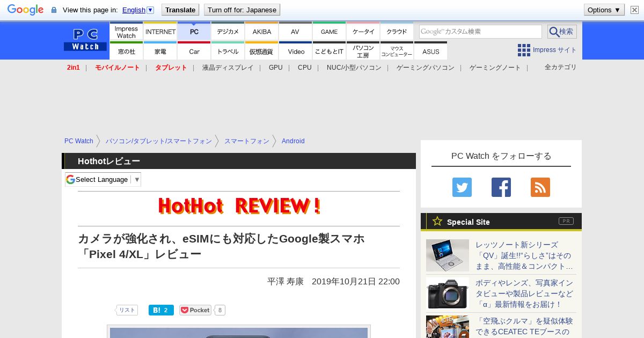Turn off translation for Japanese
The height and width of the screenshot is (338, 644).
click(242, 10)
